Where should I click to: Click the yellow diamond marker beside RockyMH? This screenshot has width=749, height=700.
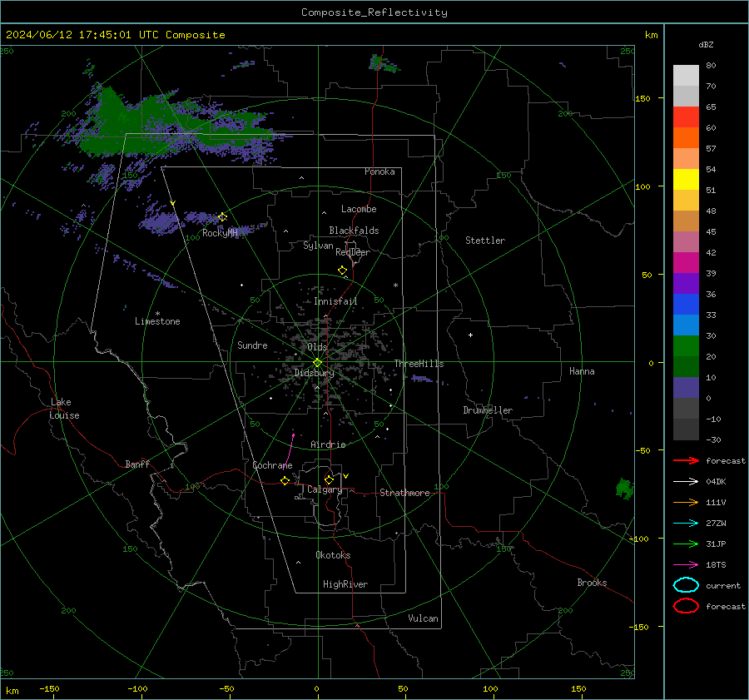coord(222,217)
